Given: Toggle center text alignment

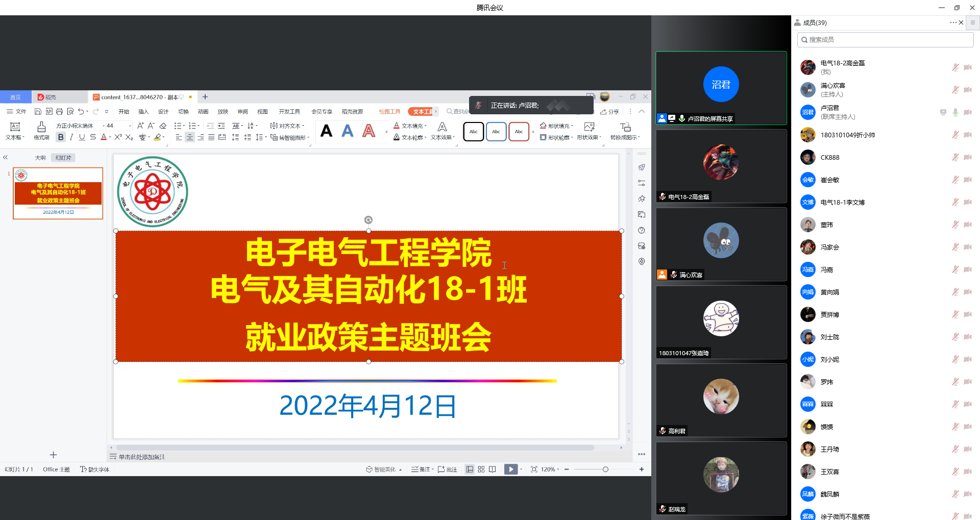Looking at the screenshot, I should 189,137.
